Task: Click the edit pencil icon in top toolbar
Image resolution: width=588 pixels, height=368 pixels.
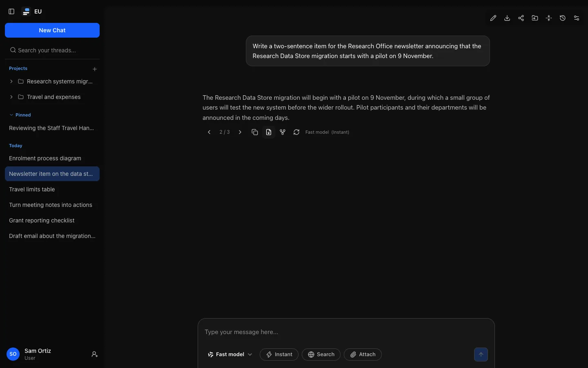Action: click(493, 18)
